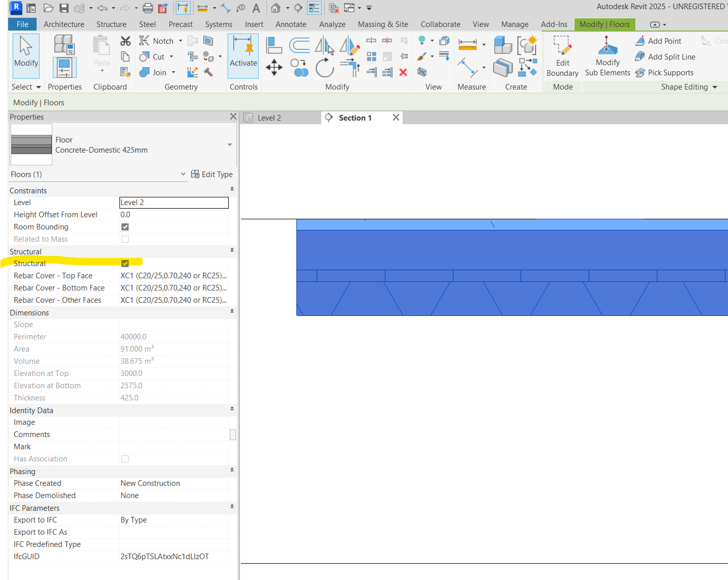Click the Level constraint input showing Level 2
This screenshot has width=728, height=580.
click(173, 202)
